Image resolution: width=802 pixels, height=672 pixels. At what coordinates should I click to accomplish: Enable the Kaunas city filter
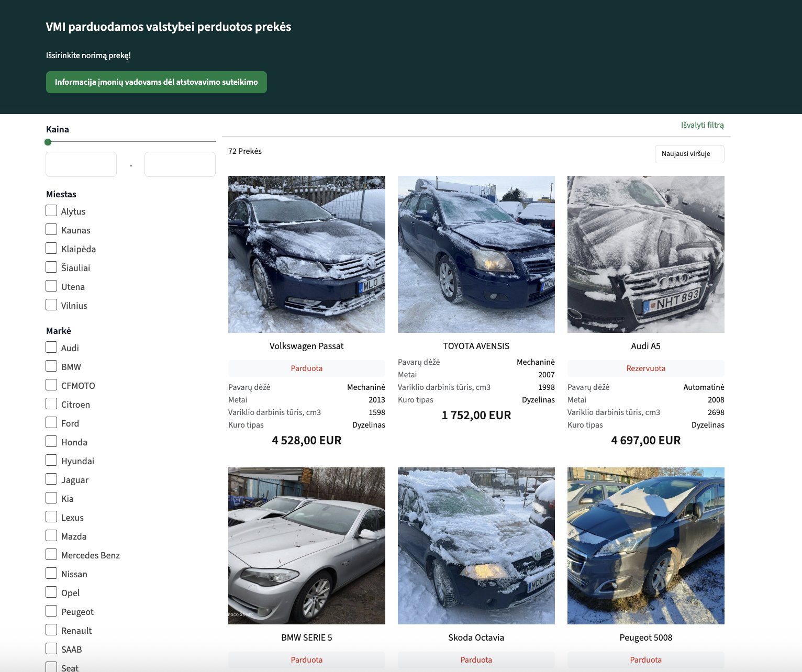tap(51, 229)
